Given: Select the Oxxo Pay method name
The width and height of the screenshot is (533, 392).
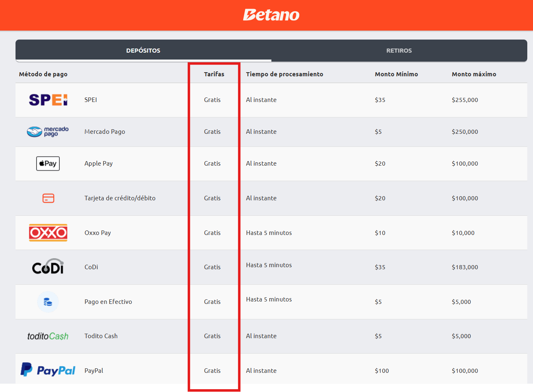Looking at the screenshot, I should pyautogui.click(x=98, y=233).
